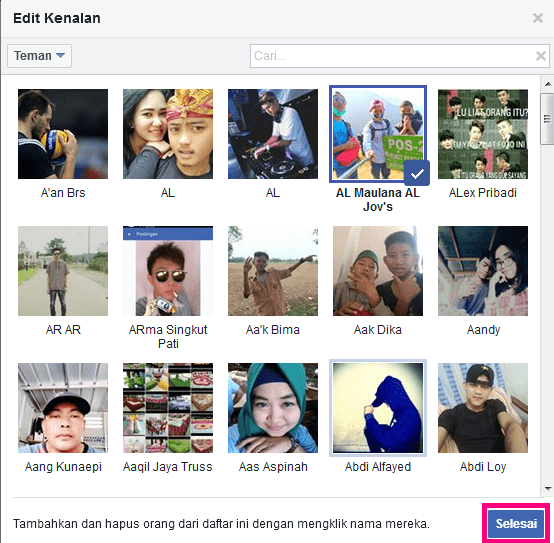Click the name Aa'k Bima

tap(273, 330)
